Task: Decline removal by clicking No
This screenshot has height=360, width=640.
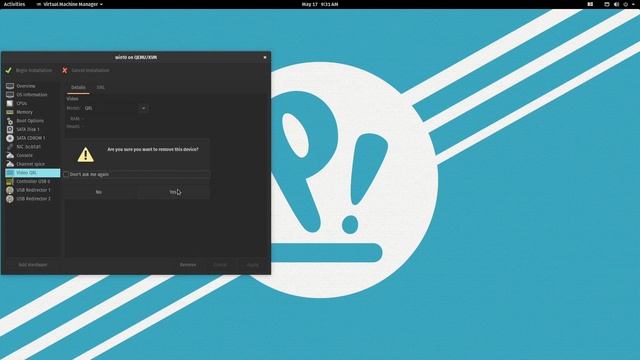Action: click(x=99, y=192)
